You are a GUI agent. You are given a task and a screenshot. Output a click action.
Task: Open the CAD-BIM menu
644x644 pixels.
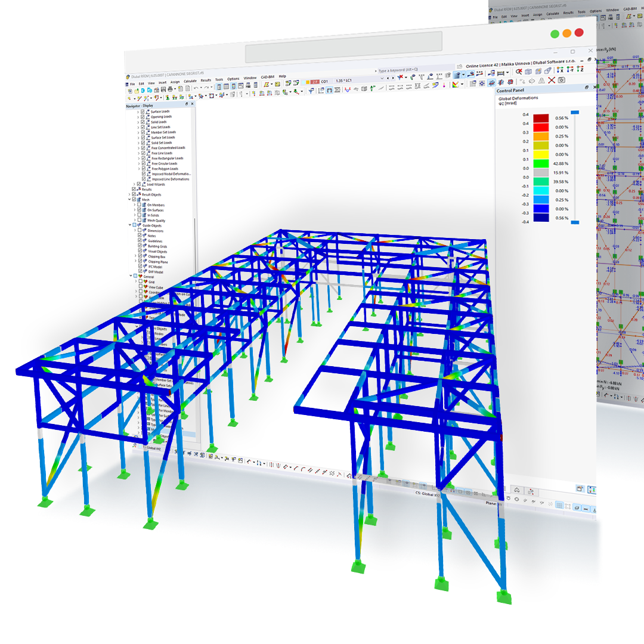(x=267, y=77)
